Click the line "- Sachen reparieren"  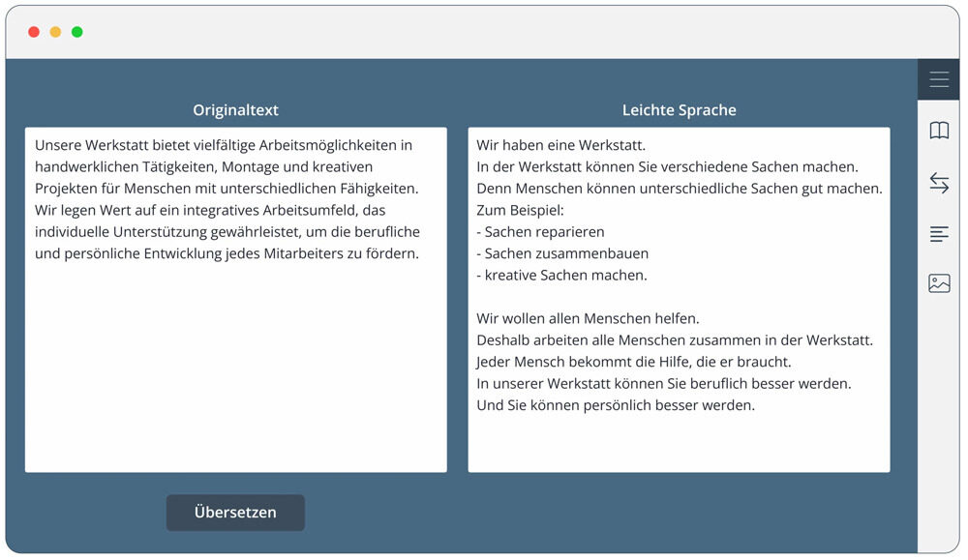coord(541,232)
